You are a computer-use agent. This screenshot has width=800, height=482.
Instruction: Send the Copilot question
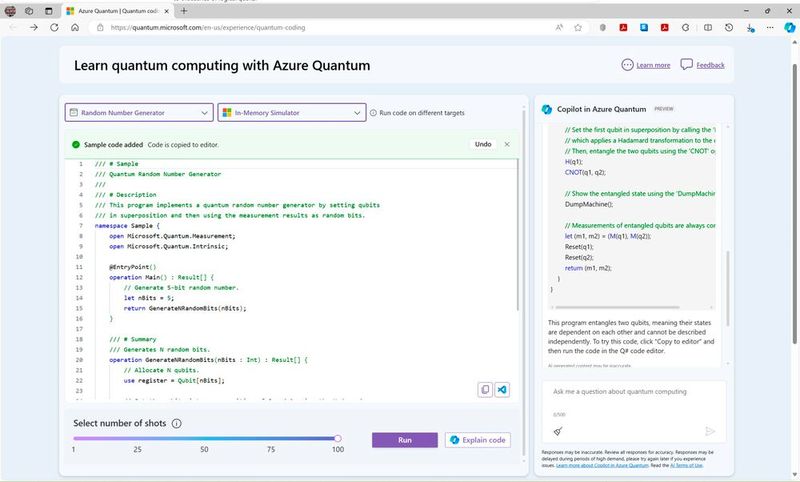coord(709,432)
